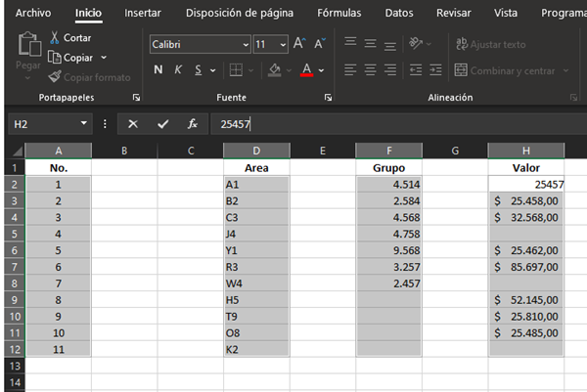Apply fill color bucket icon
Image resolution: width=587 pixels, height=392 pixels.
[274, 70]
